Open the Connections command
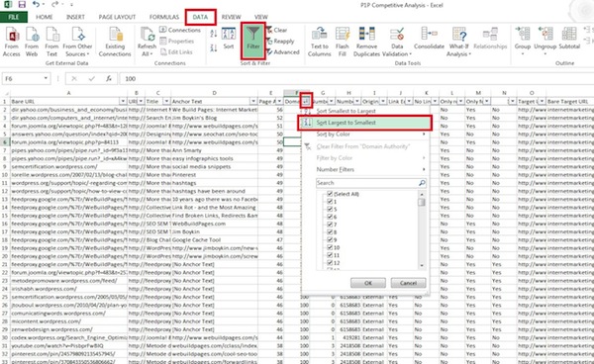 tap(180, 30)
